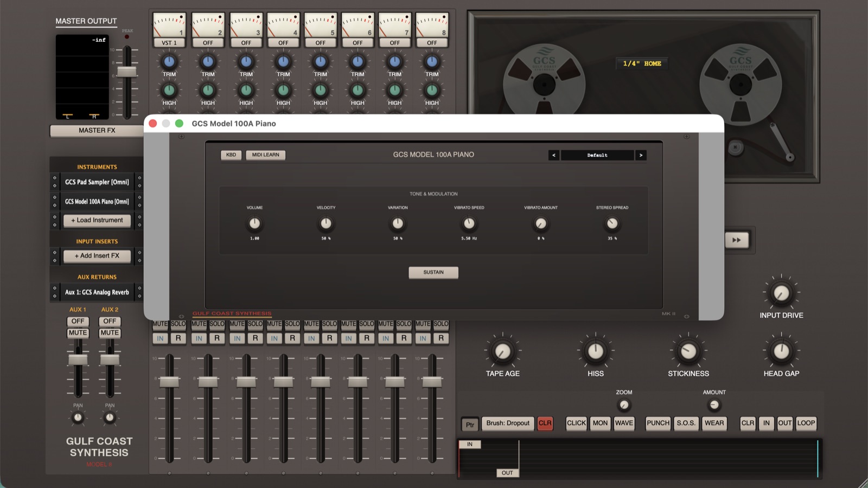Click channel 6 TRIM knob
Screen dimensions: 868x488
(x=358, y=62)
